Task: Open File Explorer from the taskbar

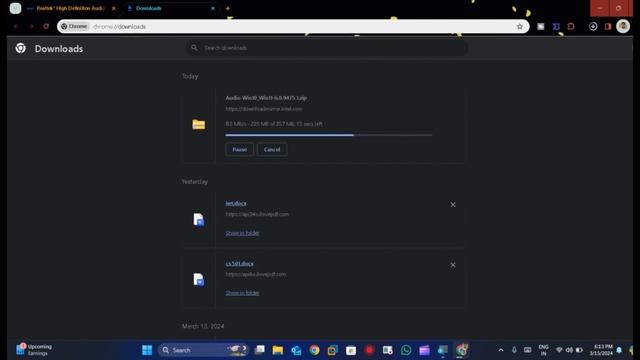Action: pyautogui.click(x=278, y=350)
